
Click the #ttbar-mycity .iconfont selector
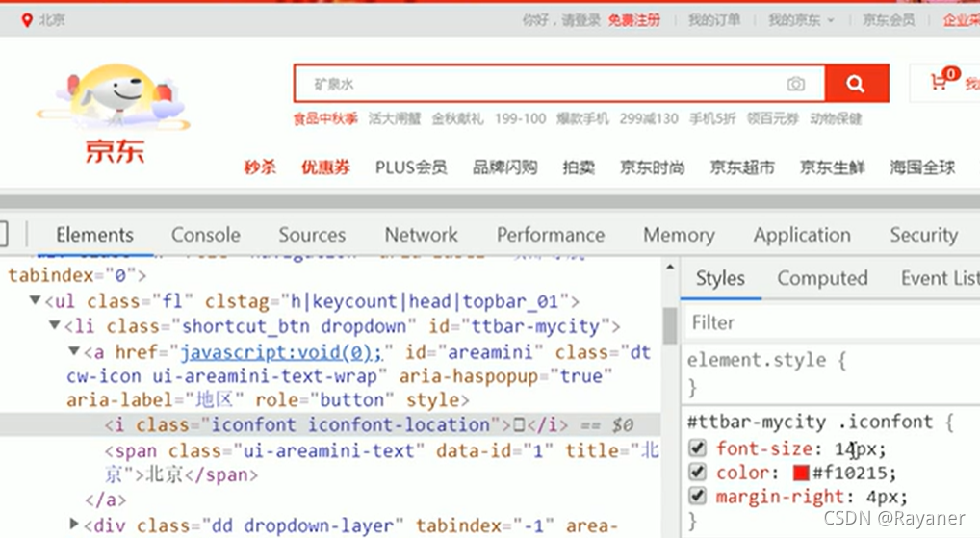tap(810, 422)
